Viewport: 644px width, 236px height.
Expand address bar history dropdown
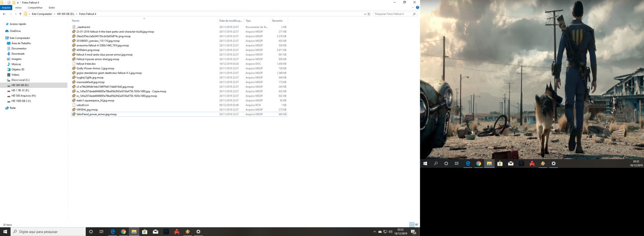click(x=365, y=14)
